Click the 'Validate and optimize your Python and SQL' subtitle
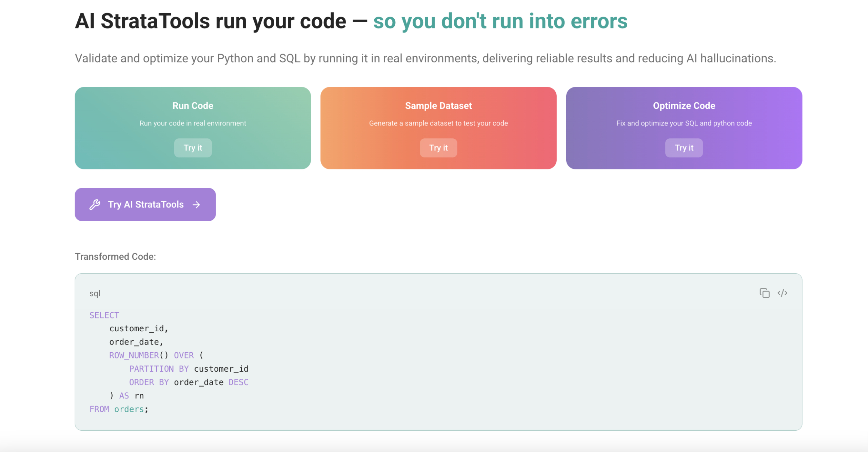 (425, 58)
